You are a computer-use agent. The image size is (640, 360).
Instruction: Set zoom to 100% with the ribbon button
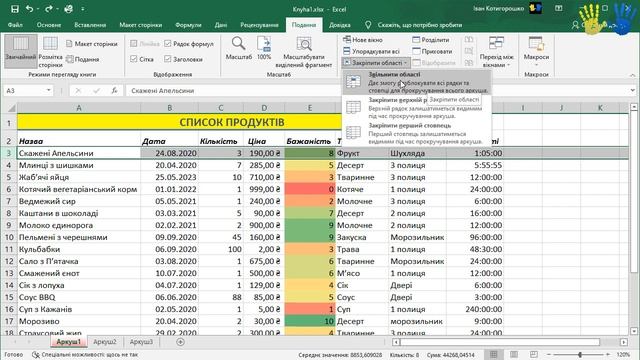click(x=264, y=48)
